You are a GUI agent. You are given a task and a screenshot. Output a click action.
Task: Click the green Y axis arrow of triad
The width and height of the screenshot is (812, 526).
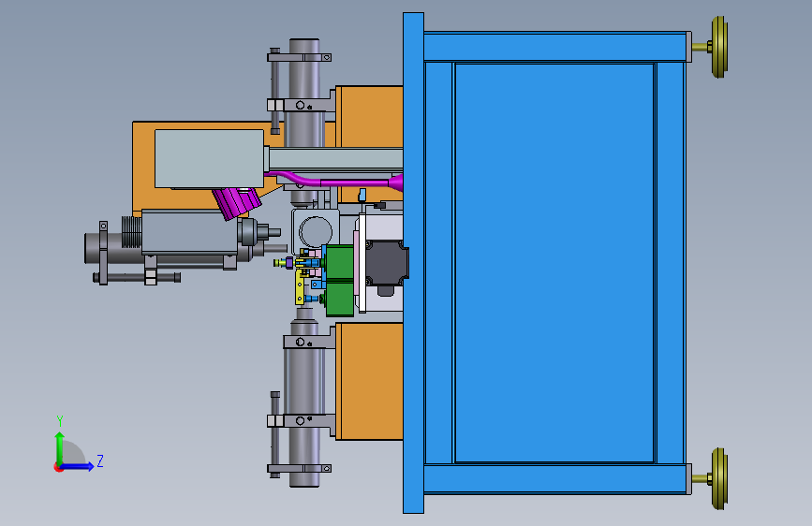pos(60,447)
